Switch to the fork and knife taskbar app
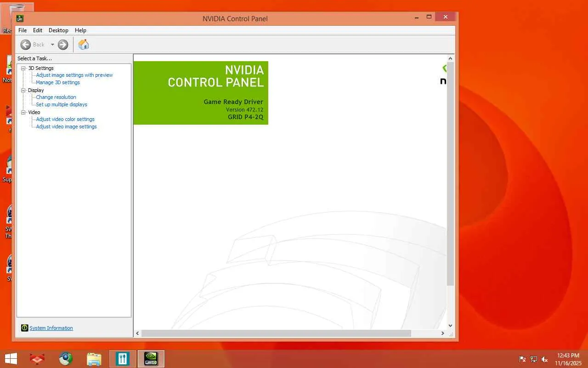Image resolution: width=588 pixels, height=368 pixels. pyautogui.click(x=122, y=359)
